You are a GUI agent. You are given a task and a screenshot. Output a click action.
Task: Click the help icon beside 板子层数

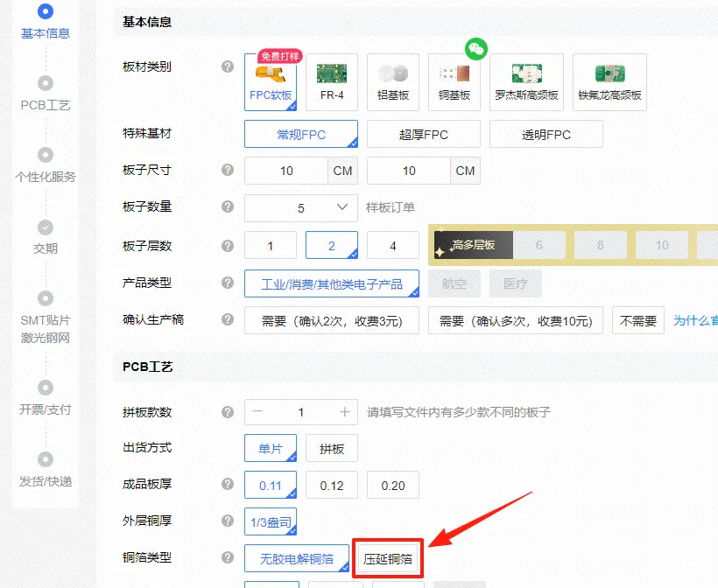pyautogui.click(x=228, y=246)
